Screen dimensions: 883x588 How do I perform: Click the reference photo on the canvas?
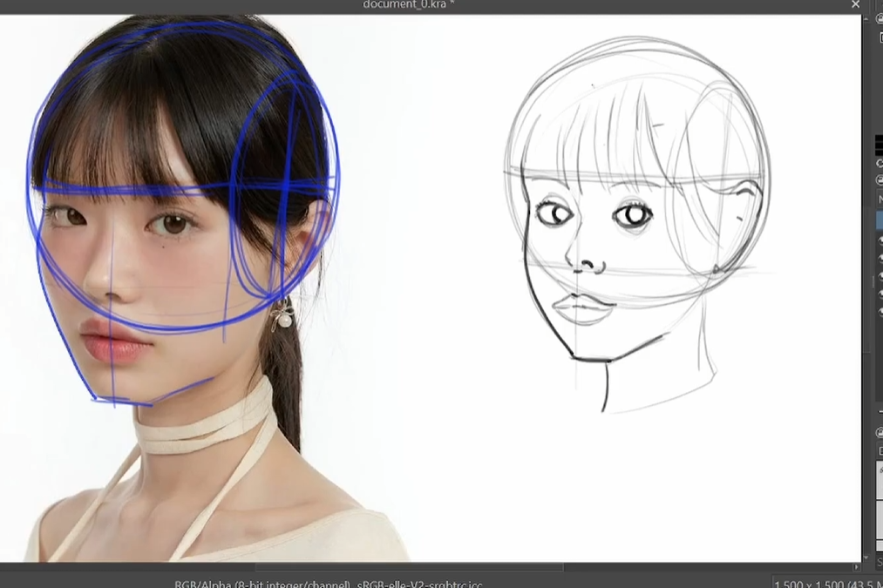(206, 288)
